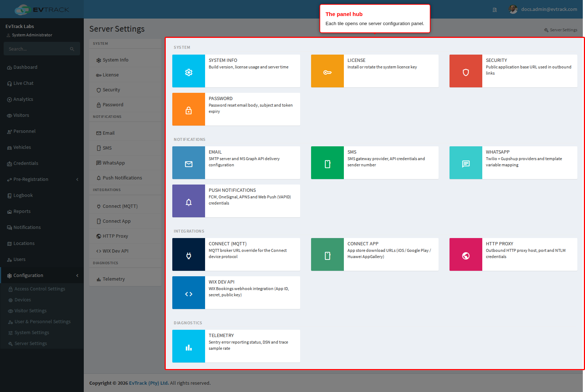Go to Live Chat in the sidebar
The height and width of the screenshot is (392, 585).
click(42, 83)
